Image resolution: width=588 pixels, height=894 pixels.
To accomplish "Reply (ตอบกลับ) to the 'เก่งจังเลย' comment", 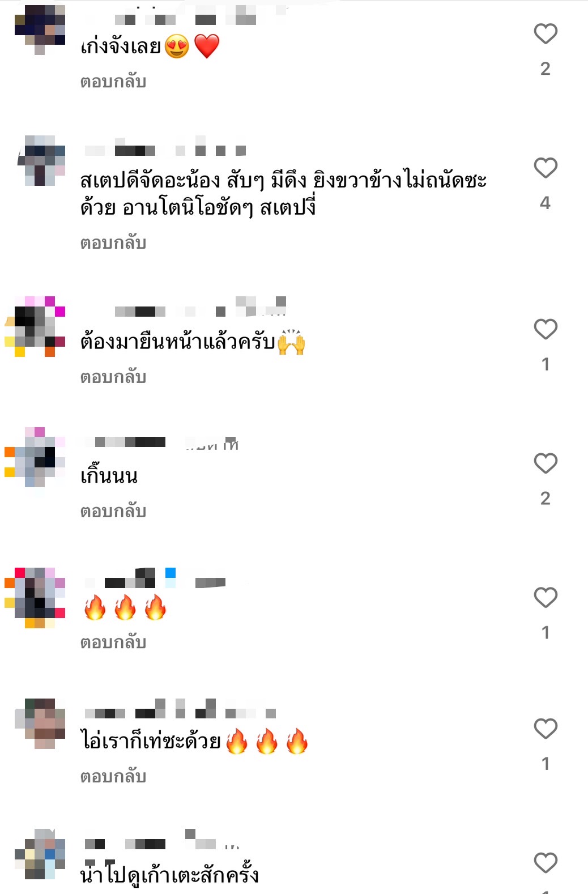I will coord(113,82).
